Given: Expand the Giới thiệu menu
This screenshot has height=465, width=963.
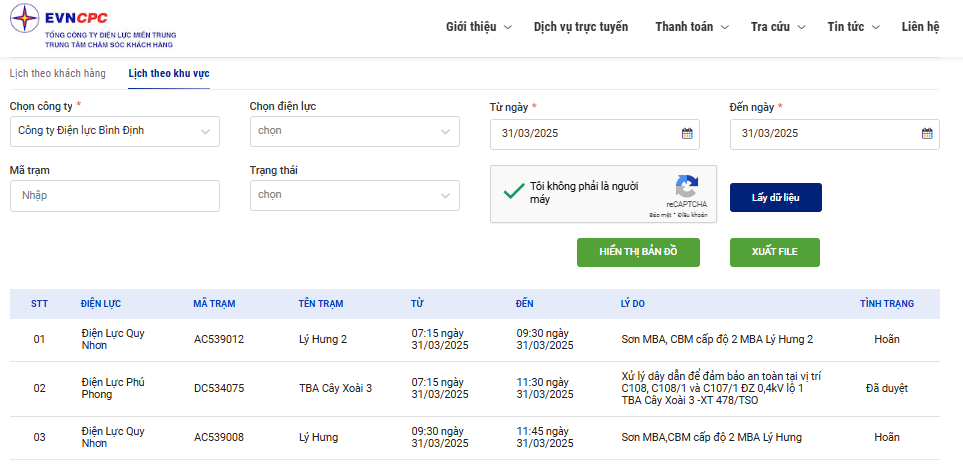Looking at the screenshot, I should [x=478, y=27].
